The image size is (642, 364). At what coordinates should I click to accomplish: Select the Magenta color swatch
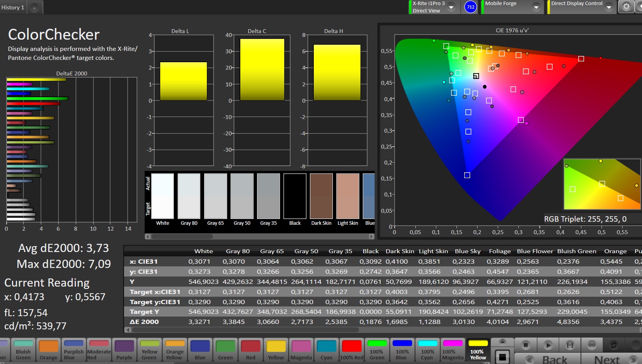tap(301, 350)
